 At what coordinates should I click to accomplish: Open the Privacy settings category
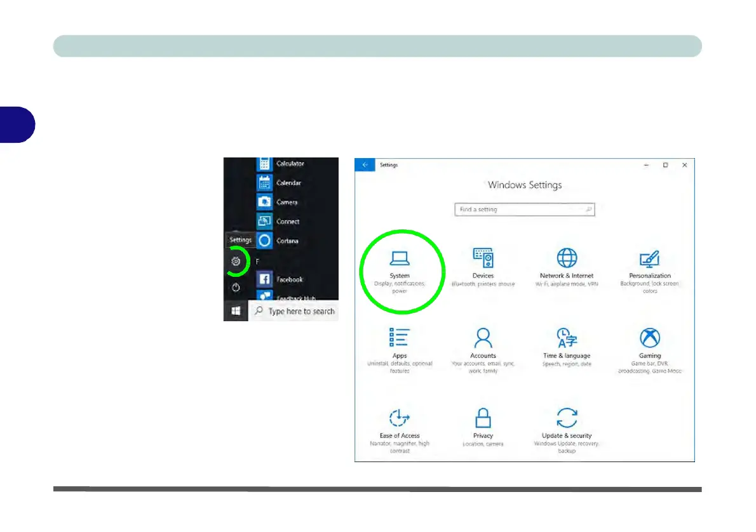483,427
